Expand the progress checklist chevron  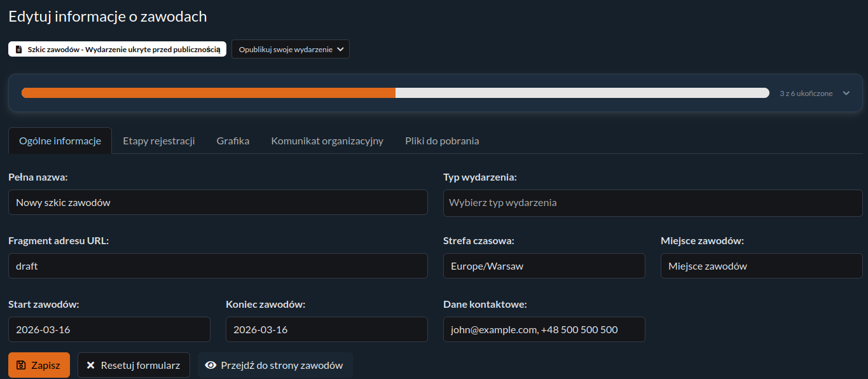click(x=846, y=93)
